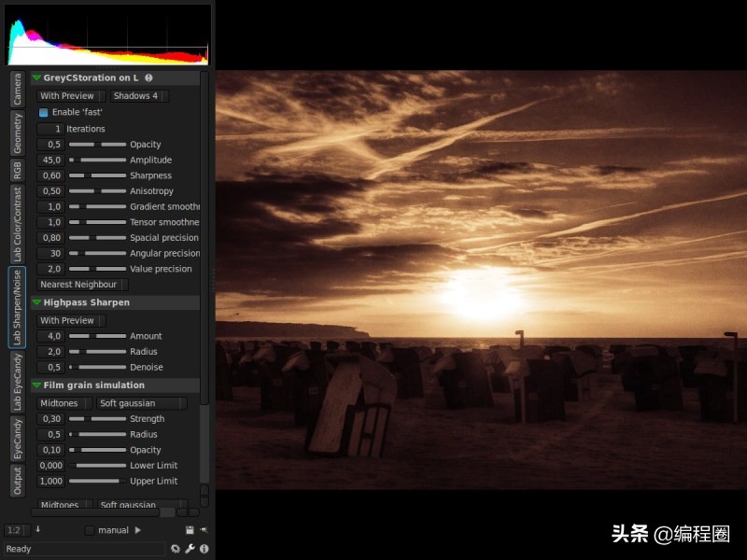The image size is (747, 560).
Task: Open the Nearest Neighbour interpolation dropdown
Action: coord(82,285)
